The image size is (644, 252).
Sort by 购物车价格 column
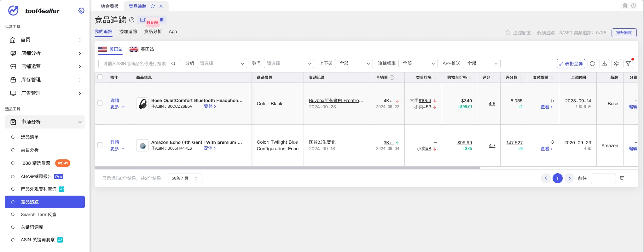[x=470, y=77]
